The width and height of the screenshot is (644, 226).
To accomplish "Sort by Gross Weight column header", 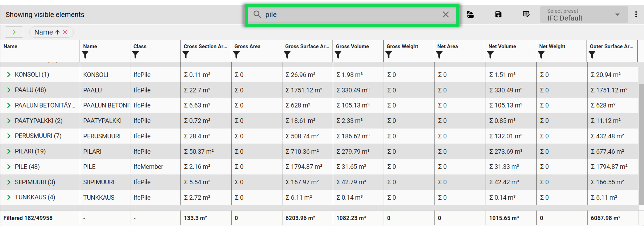I will [x=402, y=46].
